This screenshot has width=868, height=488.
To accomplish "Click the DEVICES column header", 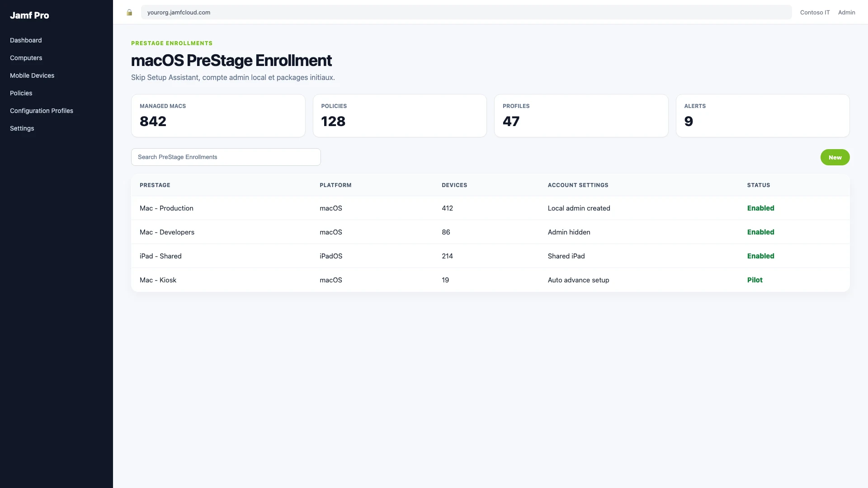I will (x=454, y=185).
